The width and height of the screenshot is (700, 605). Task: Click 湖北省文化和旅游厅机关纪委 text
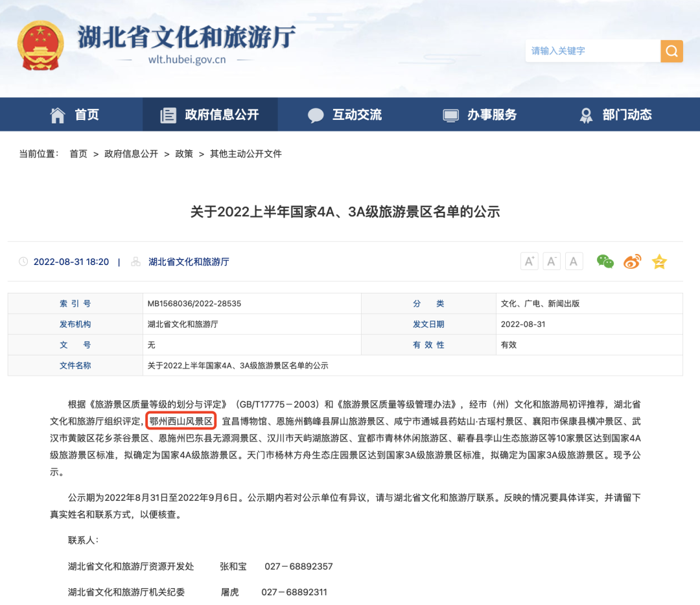[x=126, y=592]
